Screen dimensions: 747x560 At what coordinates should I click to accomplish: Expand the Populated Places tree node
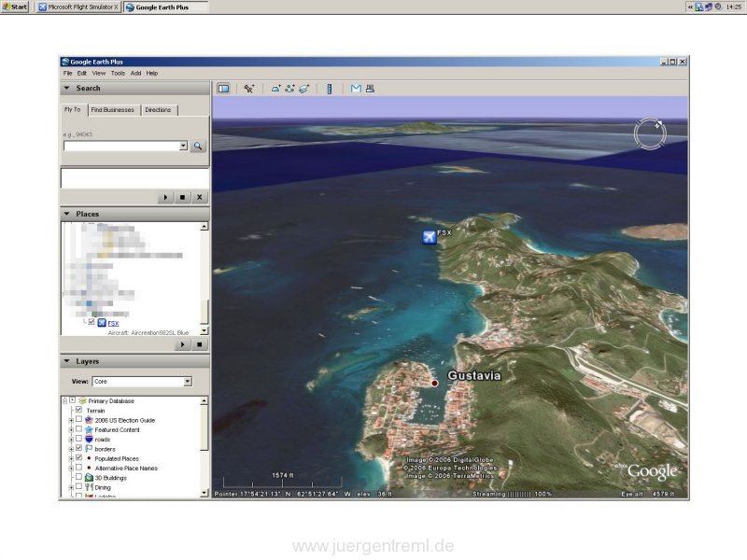[x=71, y=458]
